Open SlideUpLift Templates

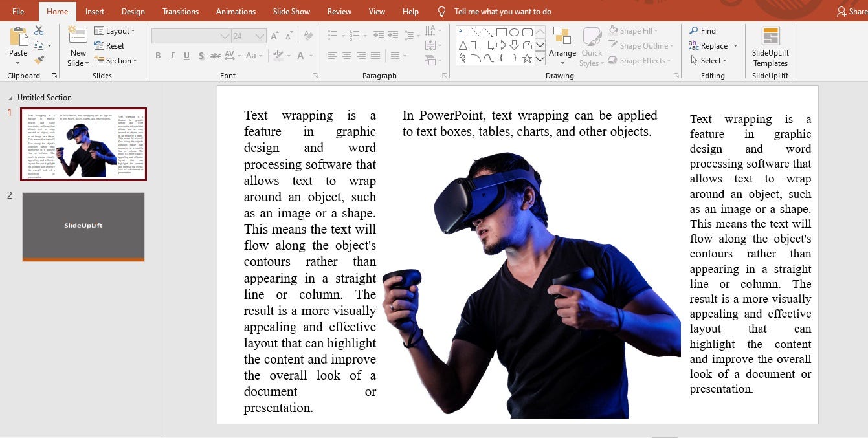pyautogui.click(x=770, y=47)
